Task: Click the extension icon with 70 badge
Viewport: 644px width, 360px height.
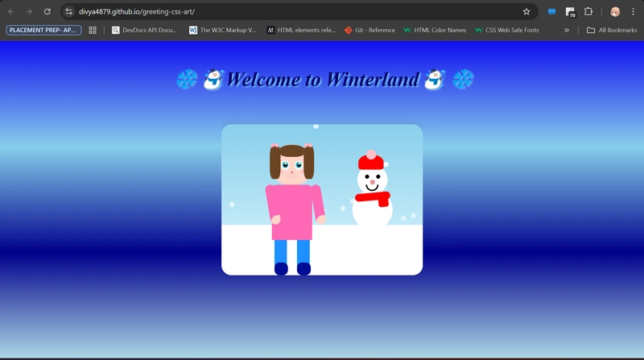Action: (570, 12)
